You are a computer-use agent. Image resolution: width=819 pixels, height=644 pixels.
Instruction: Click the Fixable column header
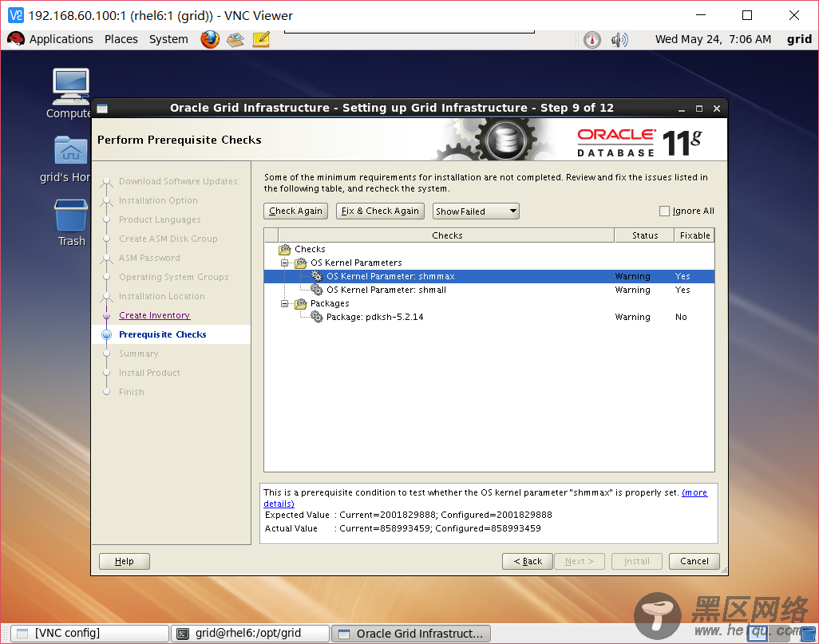point(694,235)
